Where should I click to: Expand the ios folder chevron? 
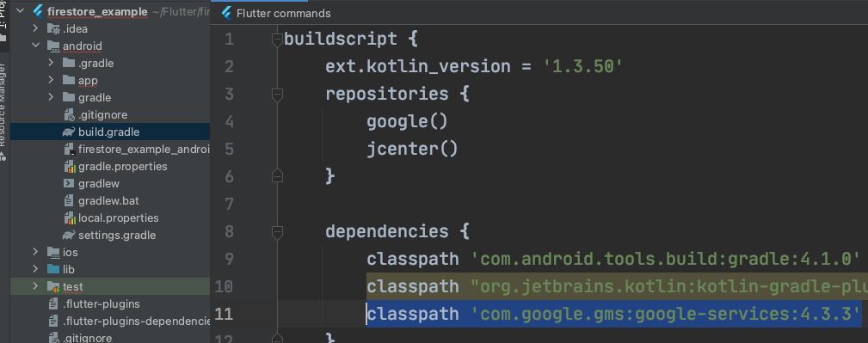pyautogui.click(x=35, y=252)
